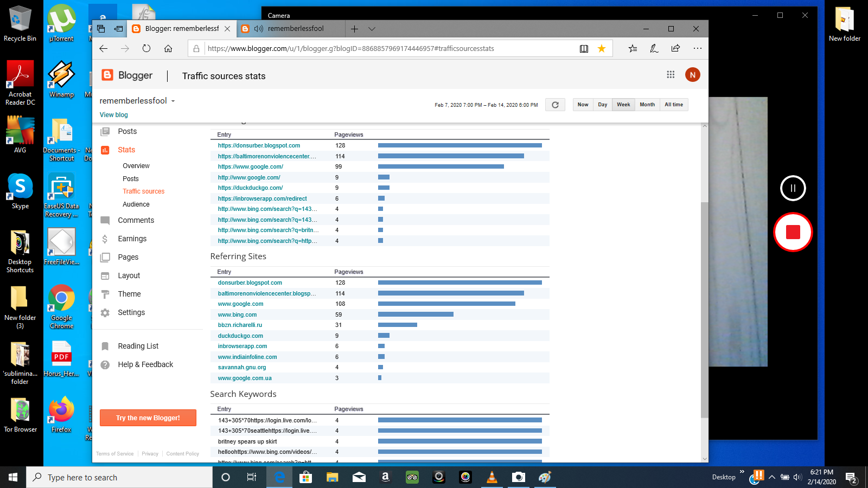
Task: Click the Theme paint roller icon
Action: point(105,294)
